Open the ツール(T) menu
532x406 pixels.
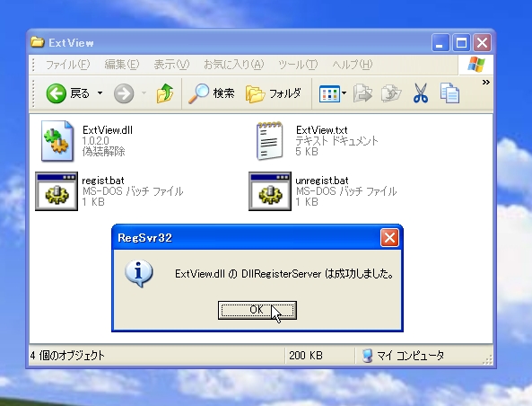point(298,64)
